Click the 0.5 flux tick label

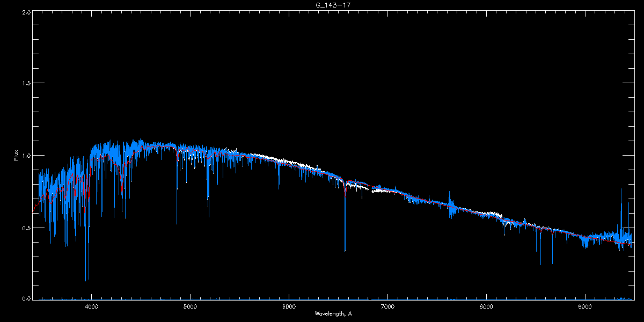(x=26, y=228)
